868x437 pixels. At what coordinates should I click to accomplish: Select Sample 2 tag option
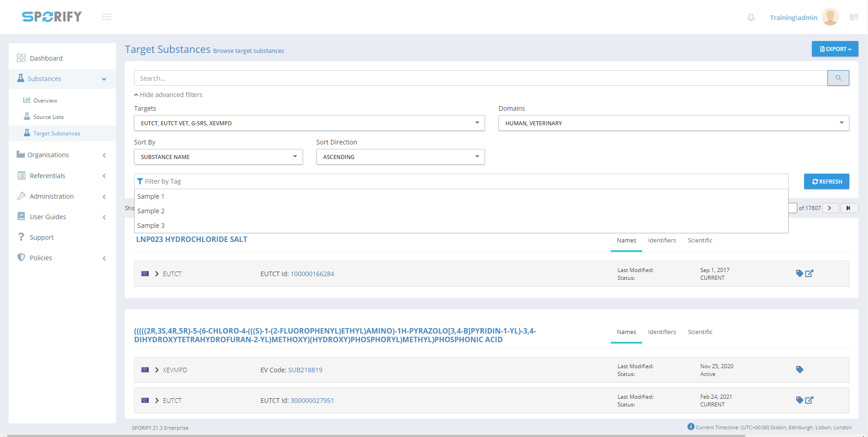click(x=151, y=211)
